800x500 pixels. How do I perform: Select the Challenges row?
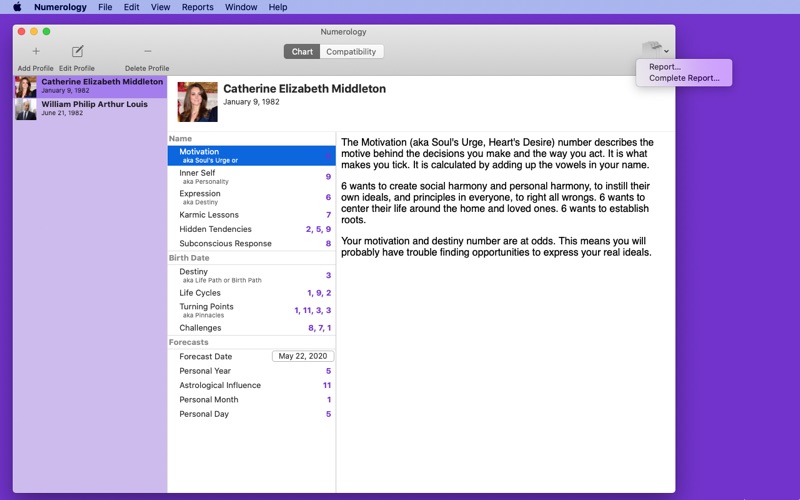click(x=252, y=328)
